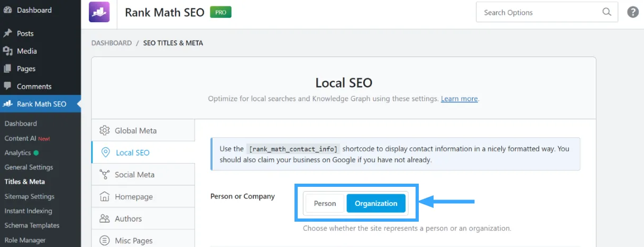Open the Content AI submenu item
644x247 pixels.
[20, 138]
